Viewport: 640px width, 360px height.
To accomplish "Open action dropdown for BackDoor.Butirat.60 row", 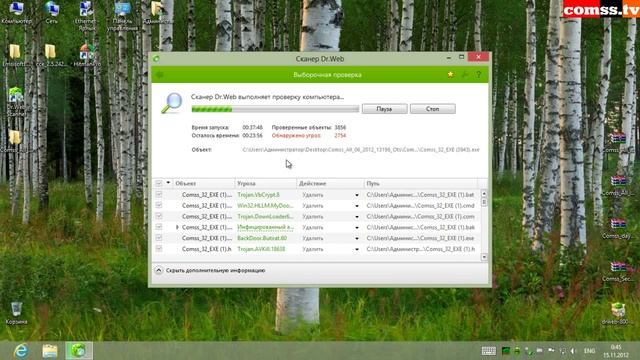I will click(357, 238).
